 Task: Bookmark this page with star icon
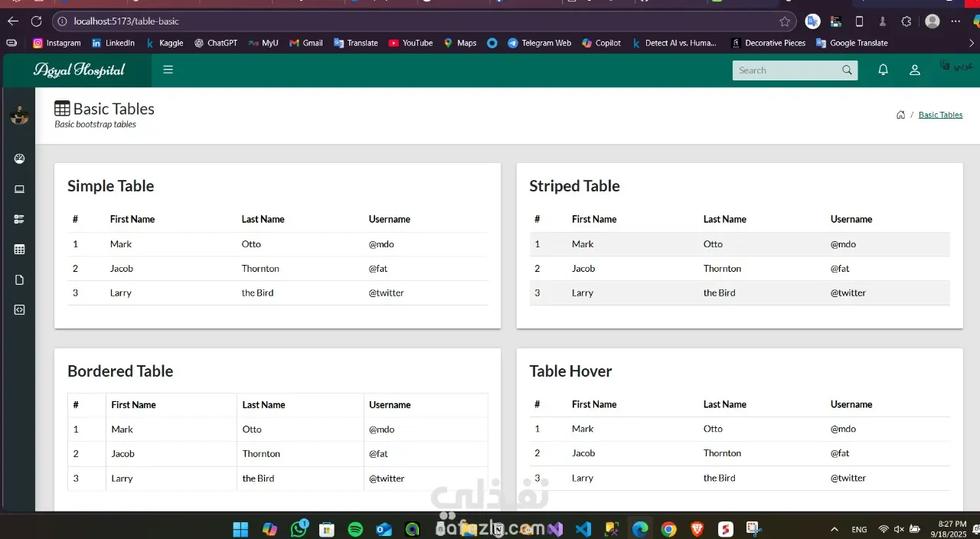coord(785,21)
